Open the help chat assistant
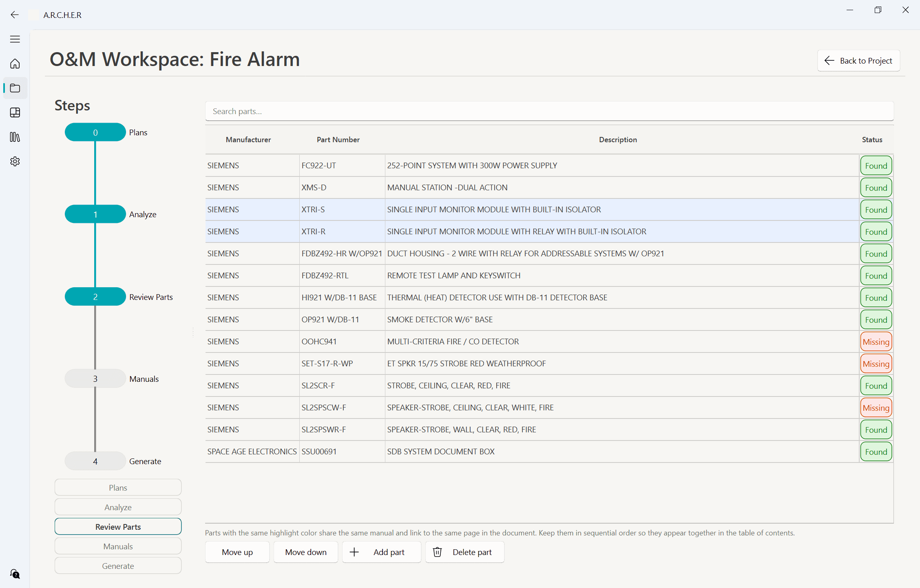 click(x=15, y=574)
